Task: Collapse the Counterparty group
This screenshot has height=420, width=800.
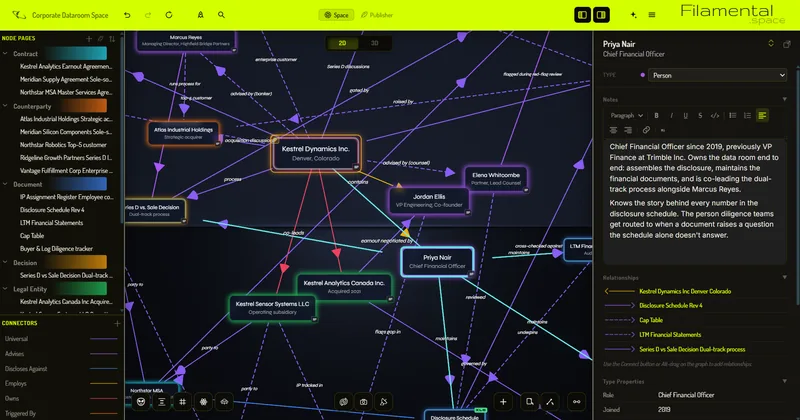Action: pos(6,106)
